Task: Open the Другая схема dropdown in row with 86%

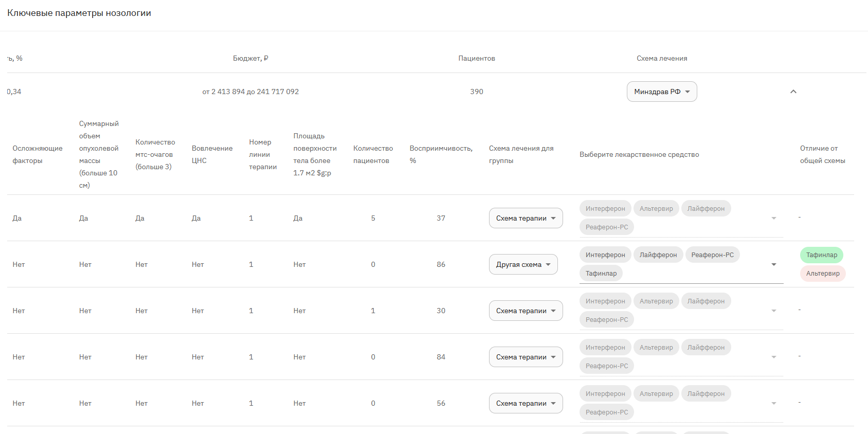Action: click(x=523, y=264)
